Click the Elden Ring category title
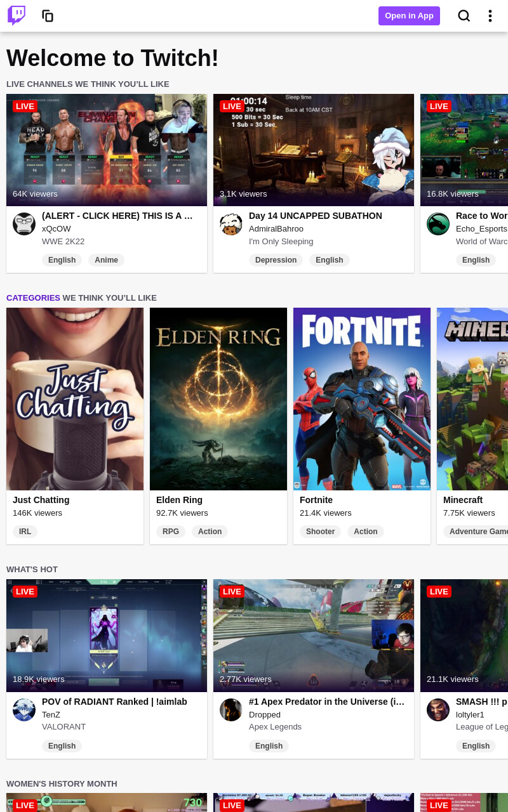Image resolution: width=508 pixels, height=812 pixels. (180, 500)
